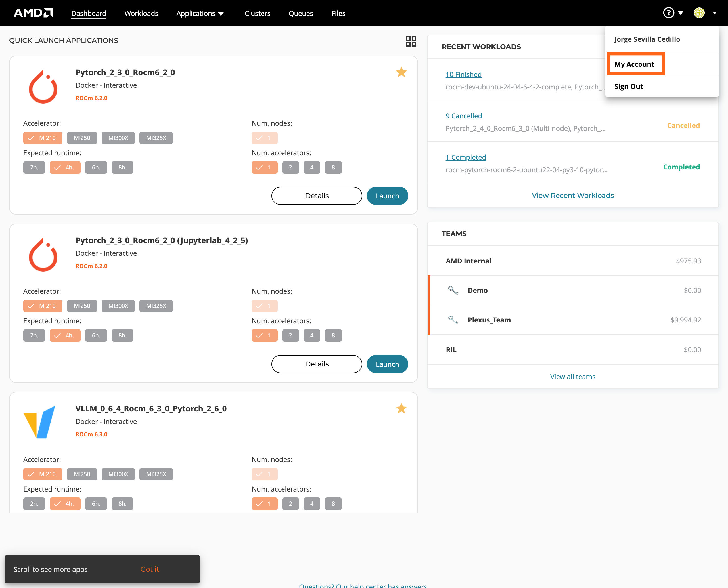
Task: Click the AMD logo
Action: point(33,13)
